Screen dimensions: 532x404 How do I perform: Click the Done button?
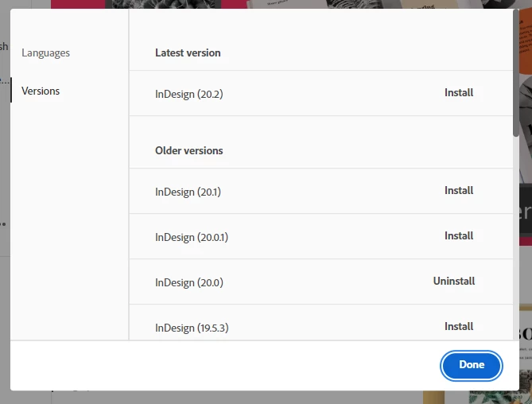tap(472, 365)
